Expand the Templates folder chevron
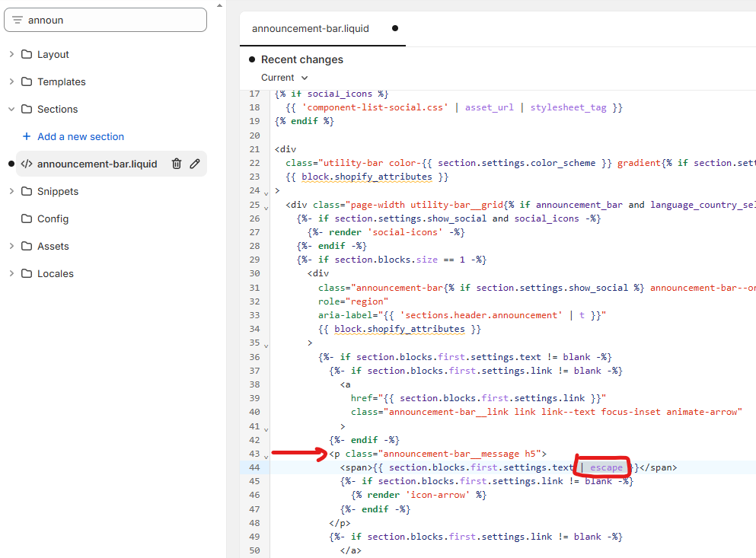Viewport: 756px width, 558px height. pyautogui.click(x=11, y=81)
